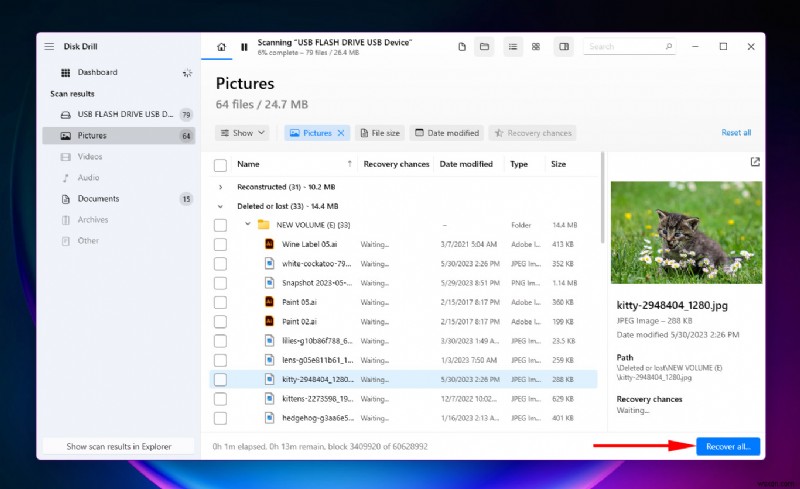Go to the Home icon in toolbar
Viewport: 800px width, 489px height.
coord(221,47)
